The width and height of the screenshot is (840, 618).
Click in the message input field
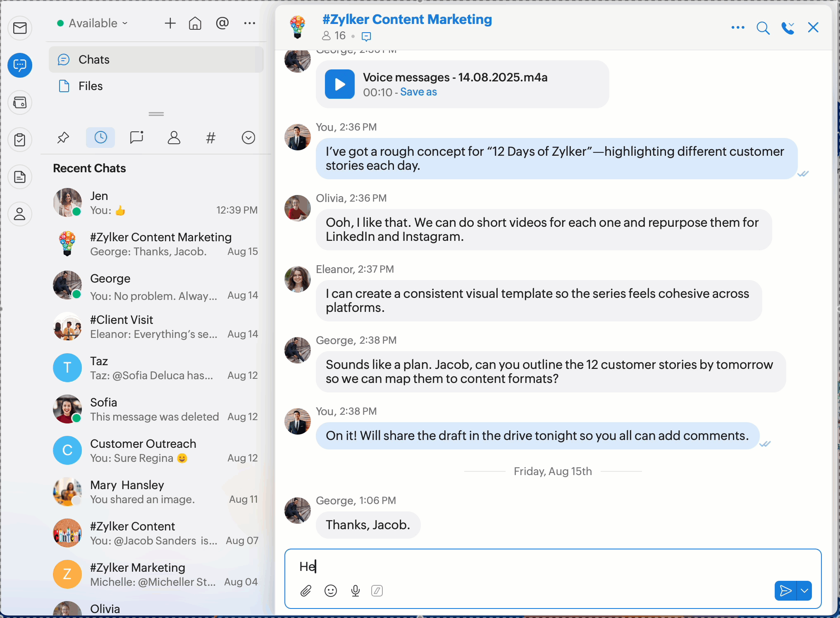pos(553,566)
